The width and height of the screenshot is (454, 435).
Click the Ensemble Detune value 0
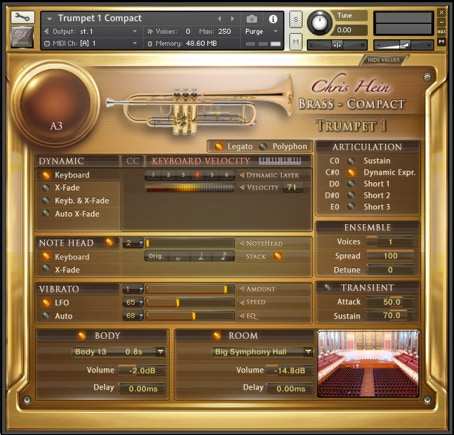click(391, 270)
